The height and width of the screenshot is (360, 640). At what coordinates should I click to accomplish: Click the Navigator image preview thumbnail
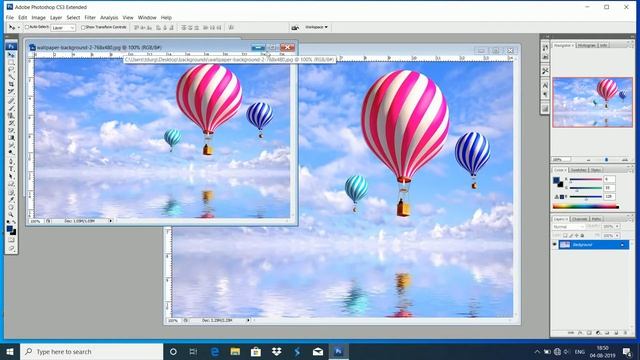click(x=592, y=102)
